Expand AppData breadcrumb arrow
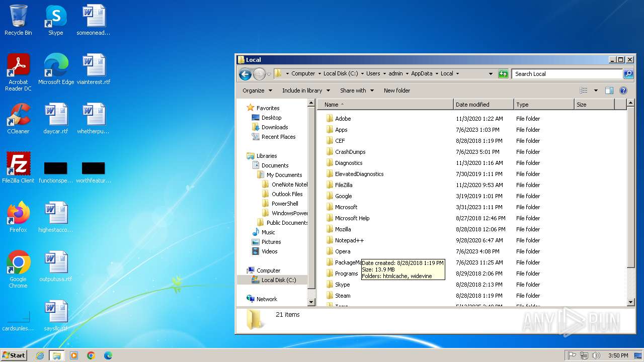The image size is (644, 362). tap(436, 74)
